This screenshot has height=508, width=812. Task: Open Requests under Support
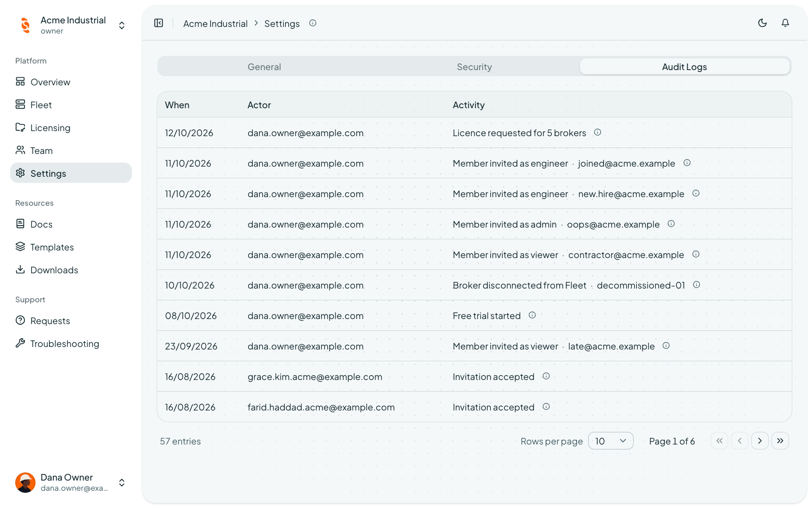click(71, 321)
